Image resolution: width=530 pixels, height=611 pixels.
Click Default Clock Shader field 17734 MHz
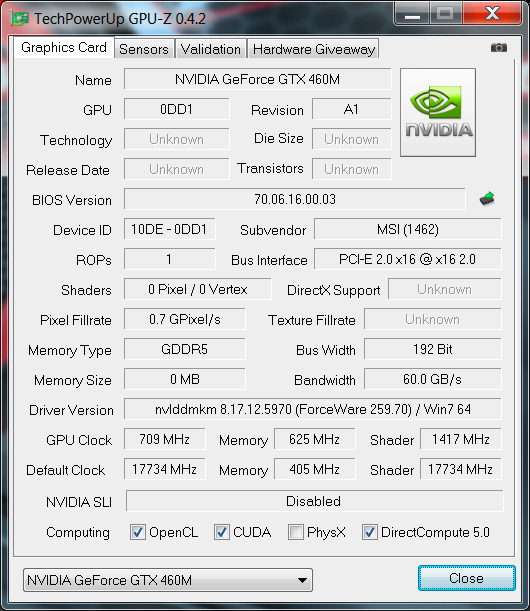point(461,469)
